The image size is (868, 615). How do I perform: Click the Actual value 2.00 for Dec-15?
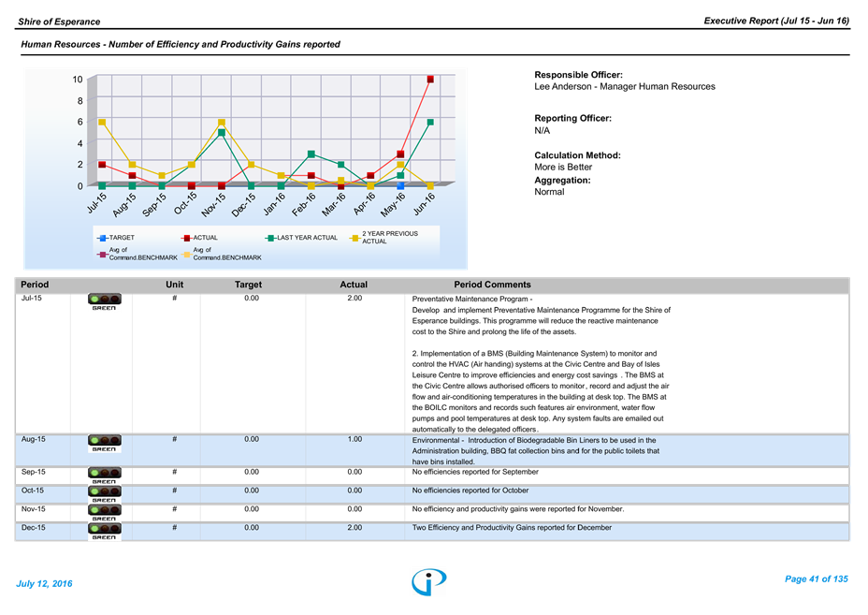point(354,527)
